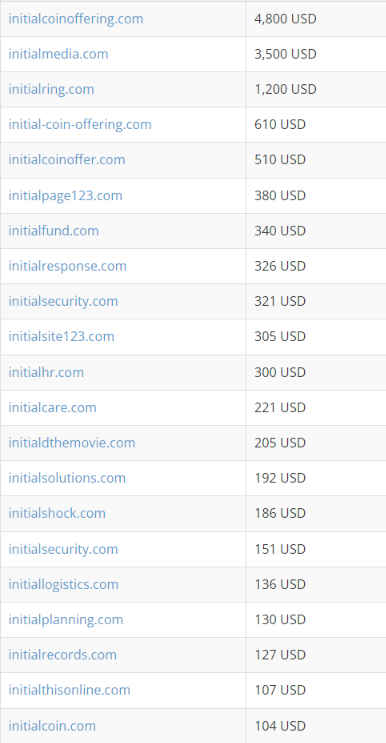Visit the initialrecords.com link
The width and height of the screenshot is (386, 743).
pos(63,655)
